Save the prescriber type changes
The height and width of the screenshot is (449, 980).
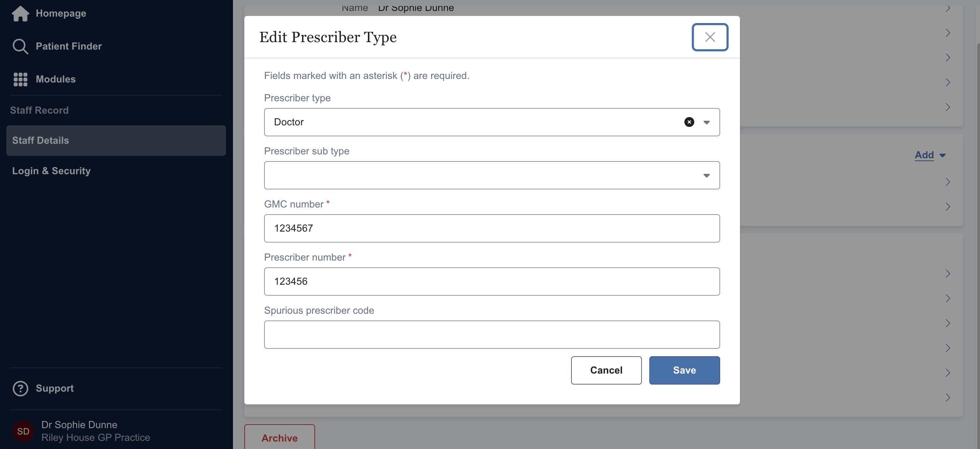click(684, 370)
